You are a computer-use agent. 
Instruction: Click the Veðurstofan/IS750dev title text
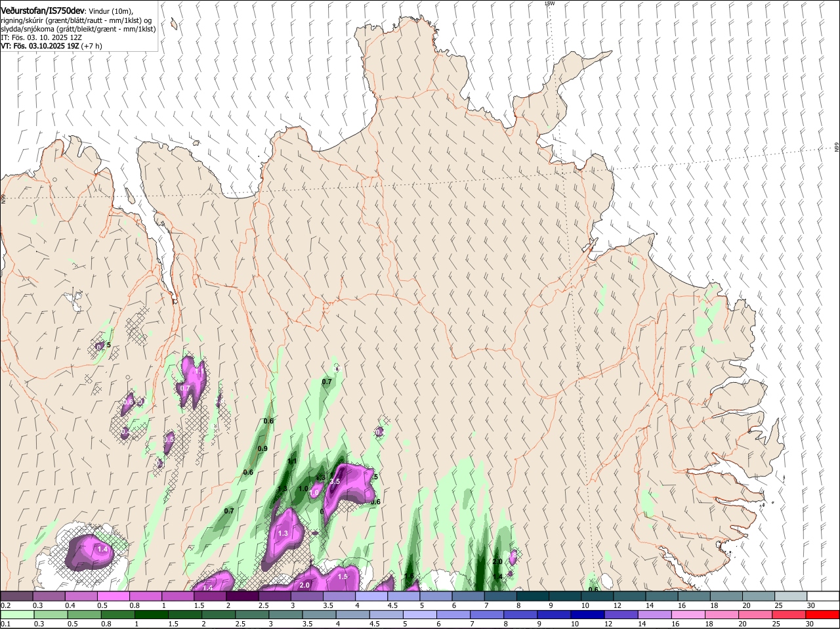click(43, 11)
